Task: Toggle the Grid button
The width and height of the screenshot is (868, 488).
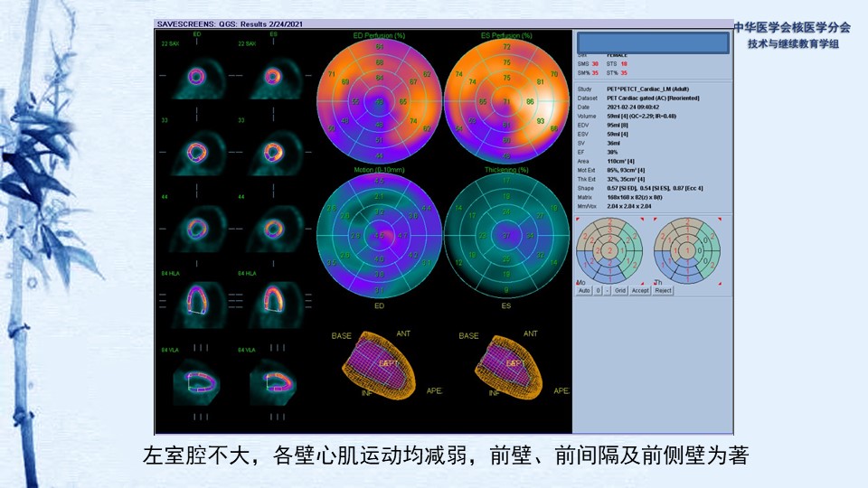Action: [620, 291]
